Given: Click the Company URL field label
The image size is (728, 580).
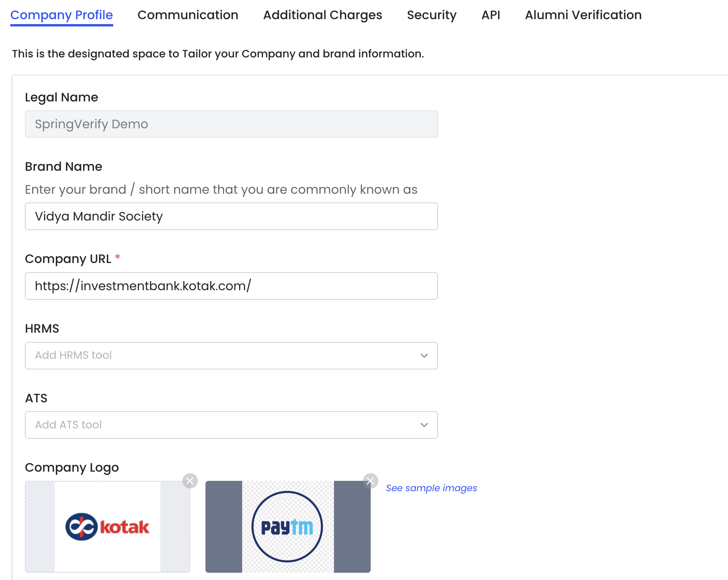Looking at the screenshot, I should 68,259.
